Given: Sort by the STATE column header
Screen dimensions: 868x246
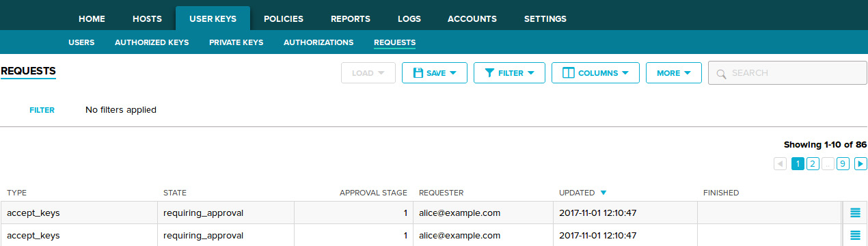Looking at the screenshot, I should [175, 193].
